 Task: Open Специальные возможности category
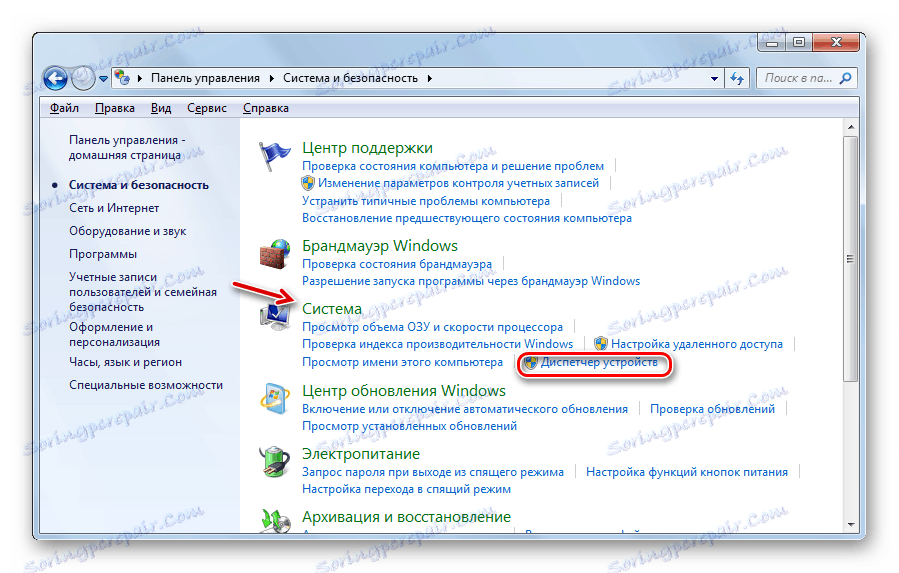pyautogui.click(x=146, y=385)
